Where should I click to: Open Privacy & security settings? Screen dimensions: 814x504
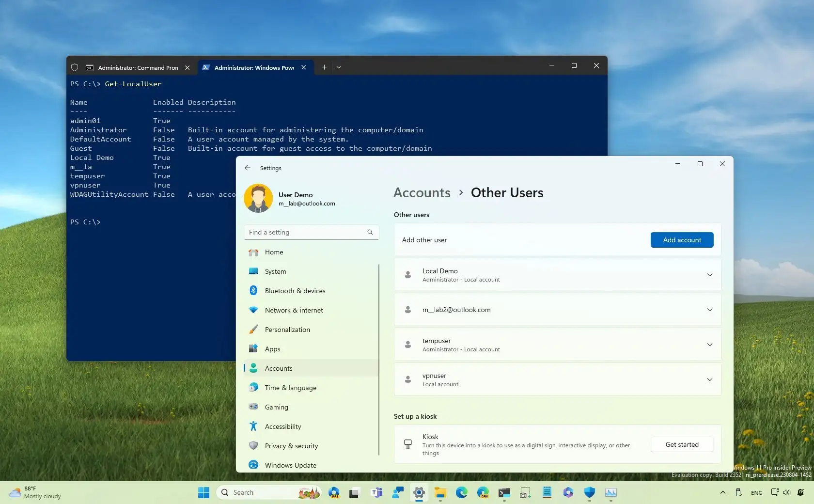tap(311, 446)
